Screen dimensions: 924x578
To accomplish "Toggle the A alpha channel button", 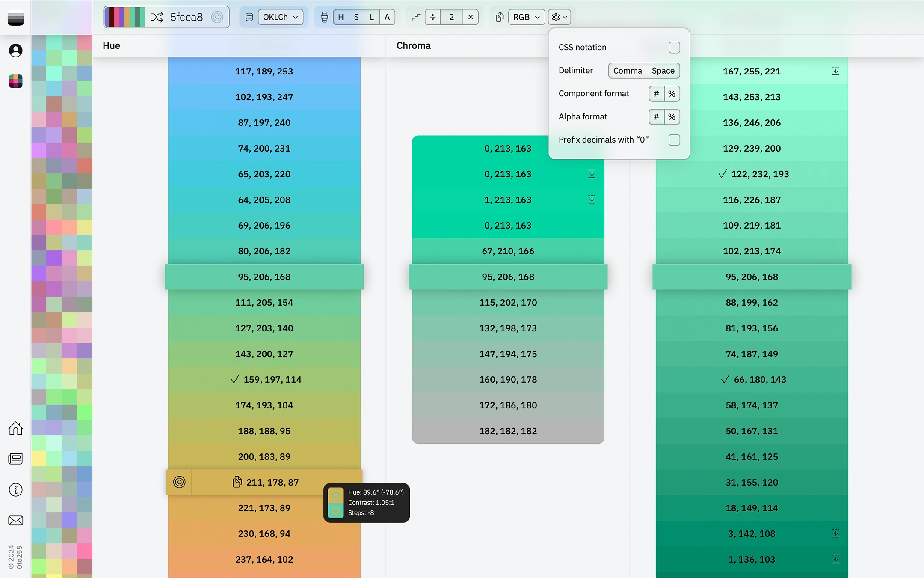I will 387,17.
